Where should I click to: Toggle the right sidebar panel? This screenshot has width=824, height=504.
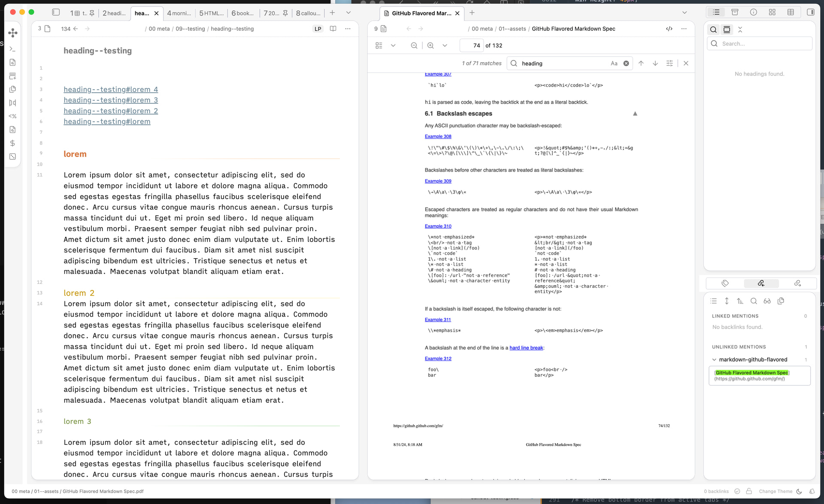click(810, 12)
